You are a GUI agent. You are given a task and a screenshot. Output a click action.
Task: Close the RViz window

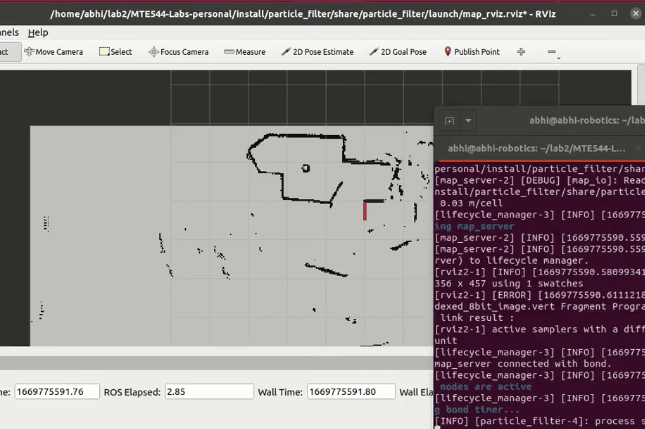pos(636,14)
